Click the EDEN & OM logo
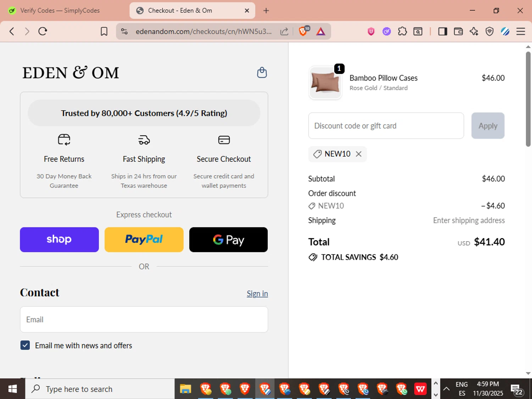This screenshot has width=532, height=399. [71, 73]
